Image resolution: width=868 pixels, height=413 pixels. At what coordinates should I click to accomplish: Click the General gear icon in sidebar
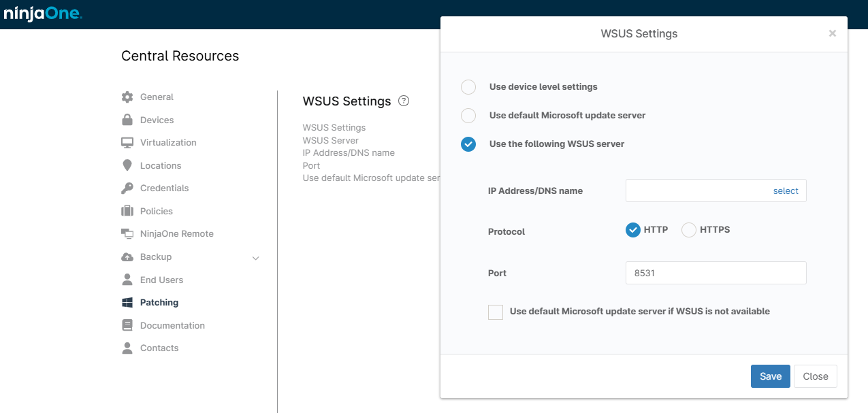pyautogui.click(x=127, y=97)
